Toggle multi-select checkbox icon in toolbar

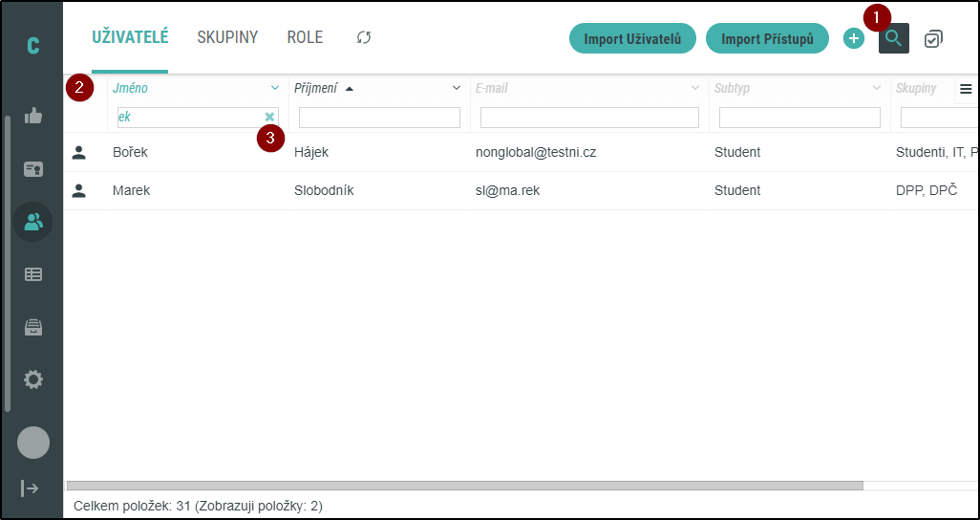pyautogui.click(x=933, y=39)
